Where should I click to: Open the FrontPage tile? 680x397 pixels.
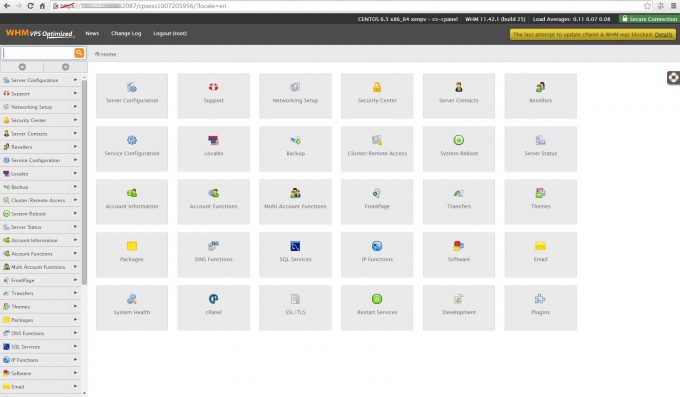tap(377, 202)
